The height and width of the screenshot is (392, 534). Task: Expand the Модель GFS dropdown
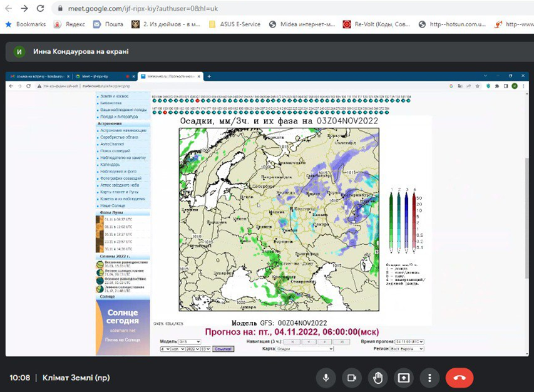[189, 342]
